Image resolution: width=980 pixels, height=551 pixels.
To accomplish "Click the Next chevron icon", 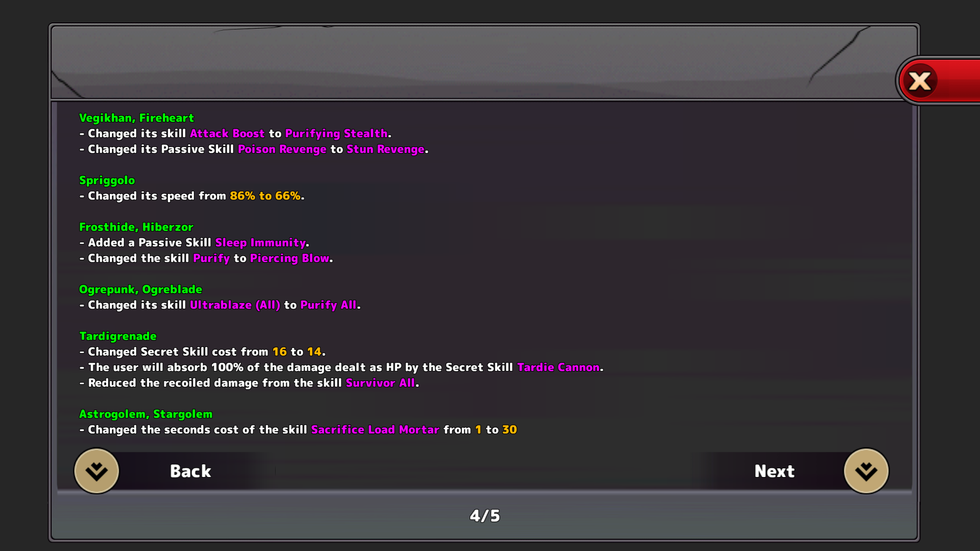I will point(866,471).
